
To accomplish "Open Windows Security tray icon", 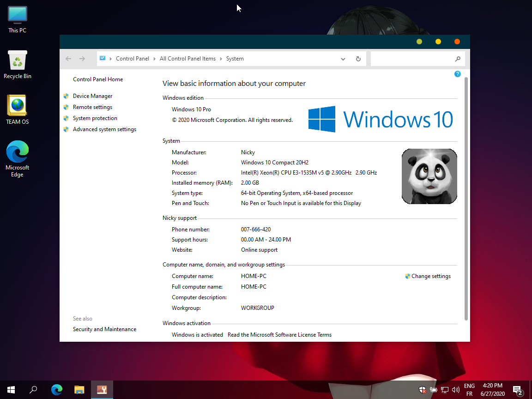I will tap(422, 390).
